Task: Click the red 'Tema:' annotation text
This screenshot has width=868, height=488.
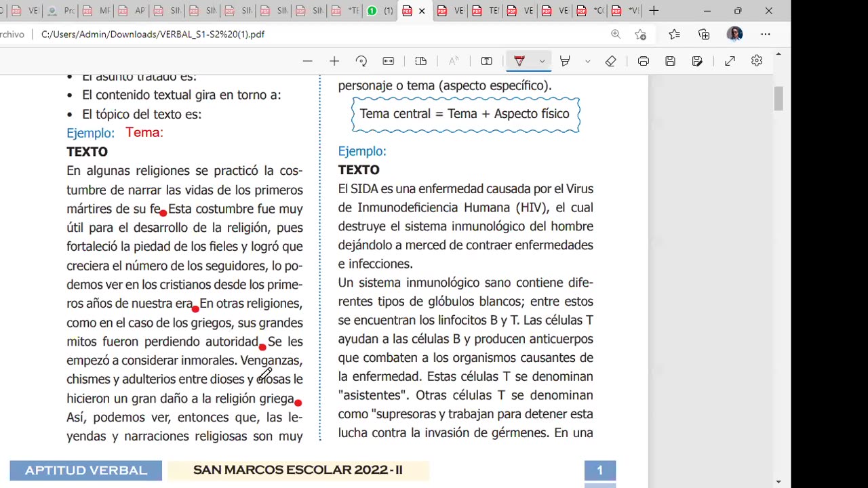Action: (x=144, y=132)
